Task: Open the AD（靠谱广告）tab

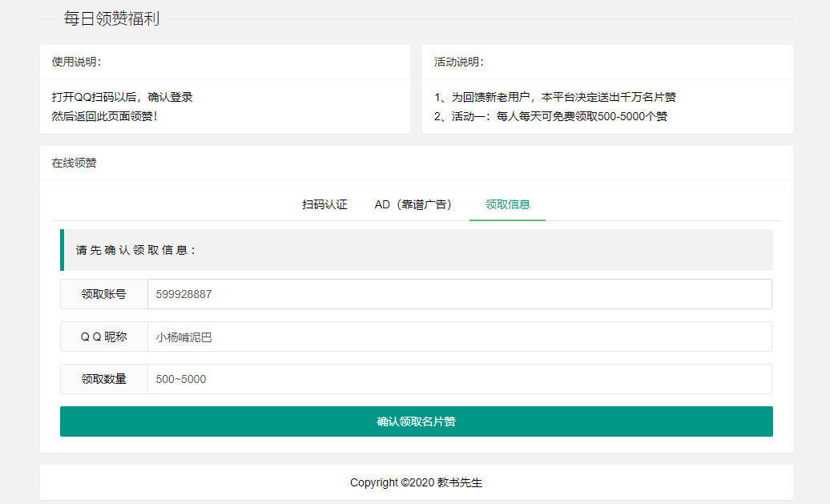Action: click(x=413, y=204)
